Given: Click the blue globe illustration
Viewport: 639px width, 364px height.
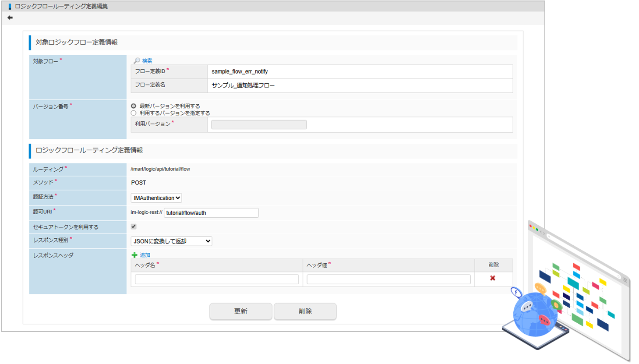Looking at the screenshot, I should click(x=534, y=314).
